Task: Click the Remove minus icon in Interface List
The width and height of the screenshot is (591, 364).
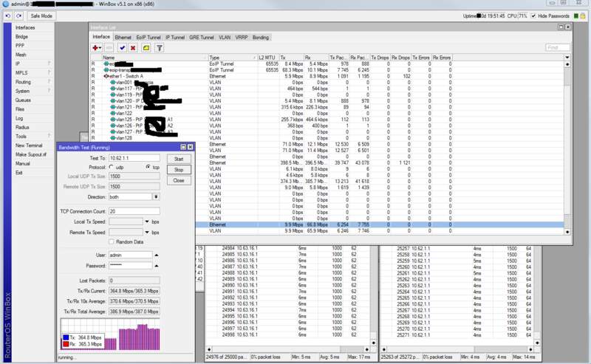Action: (x=109, y=48)
